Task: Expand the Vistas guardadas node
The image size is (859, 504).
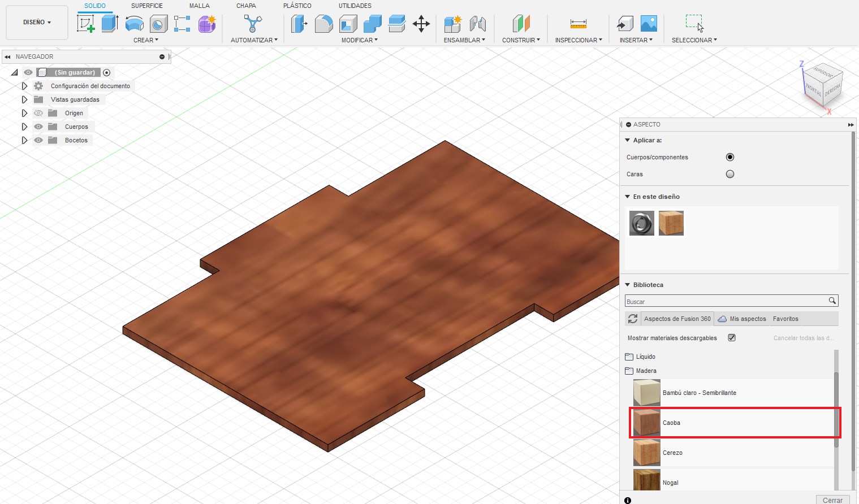Action: tap(24, 99)
